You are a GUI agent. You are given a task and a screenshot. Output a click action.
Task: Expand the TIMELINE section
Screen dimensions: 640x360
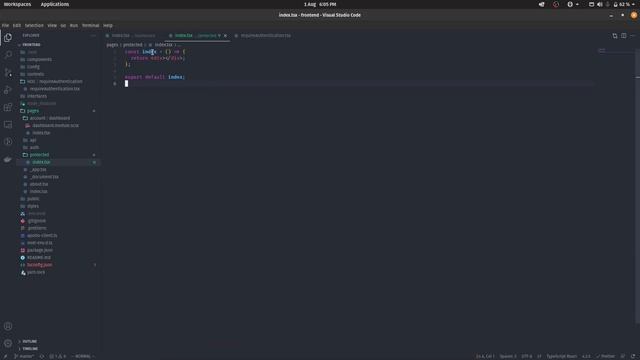pos(30,349)
